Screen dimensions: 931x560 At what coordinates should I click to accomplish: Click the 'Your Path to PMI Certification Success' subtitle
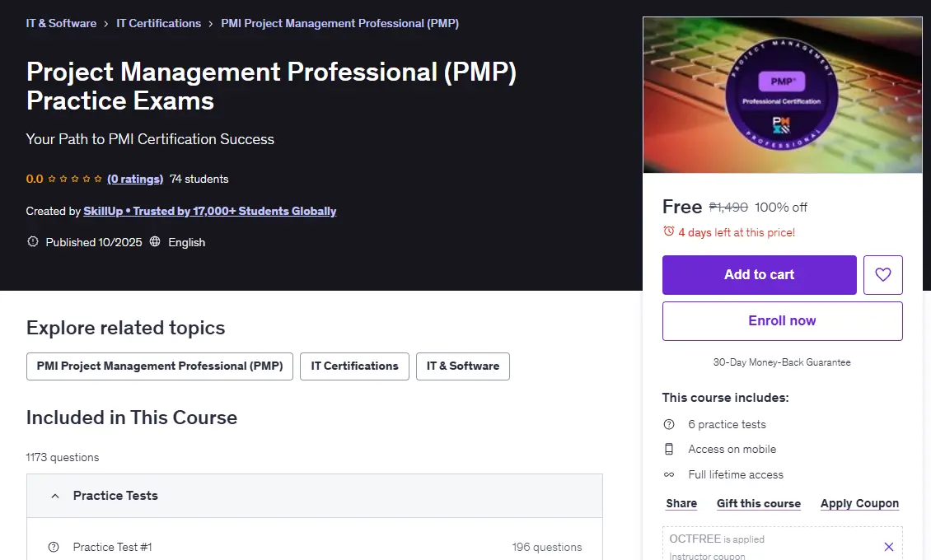[150, 139]
